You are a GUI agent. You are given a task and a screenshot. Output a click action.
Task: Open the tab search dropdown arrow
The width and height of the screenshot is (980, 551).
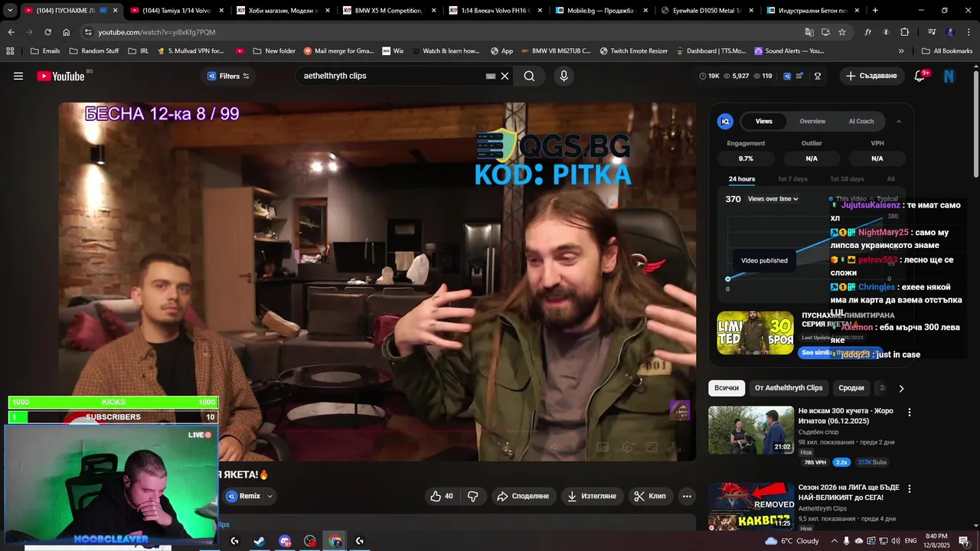click(10, 11)
